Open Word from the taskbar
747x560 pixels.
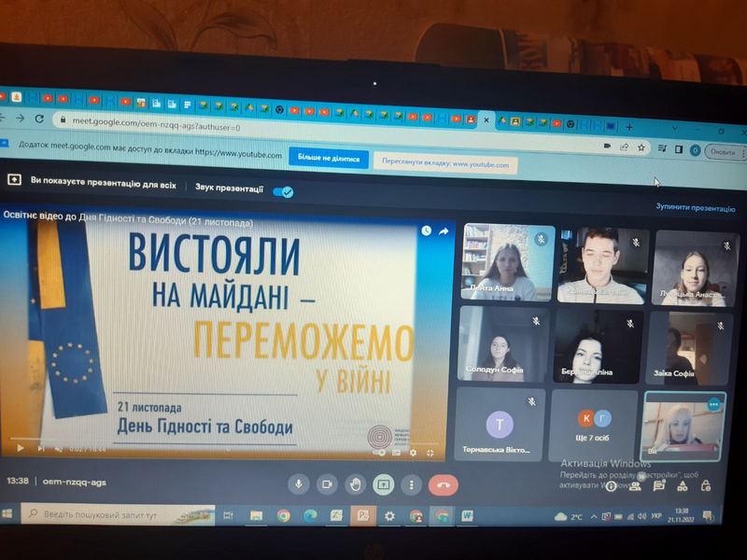[468, 516]
